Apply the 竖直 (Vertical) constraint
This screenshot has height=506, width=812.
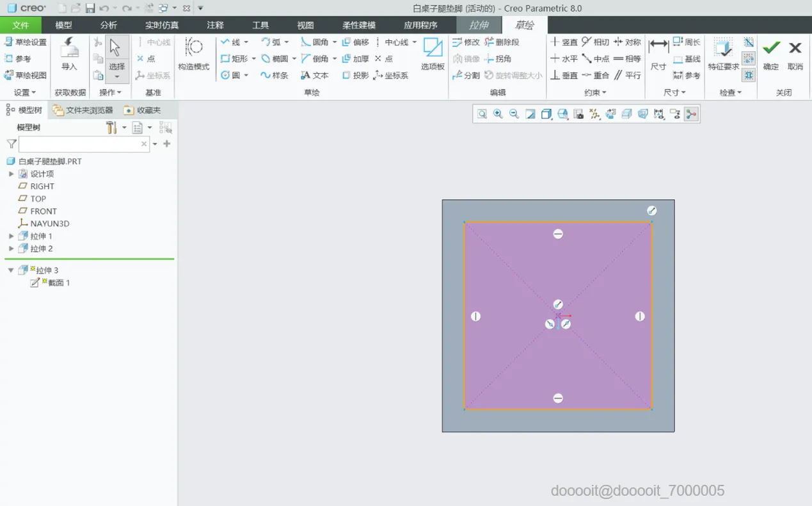(564, 42)
